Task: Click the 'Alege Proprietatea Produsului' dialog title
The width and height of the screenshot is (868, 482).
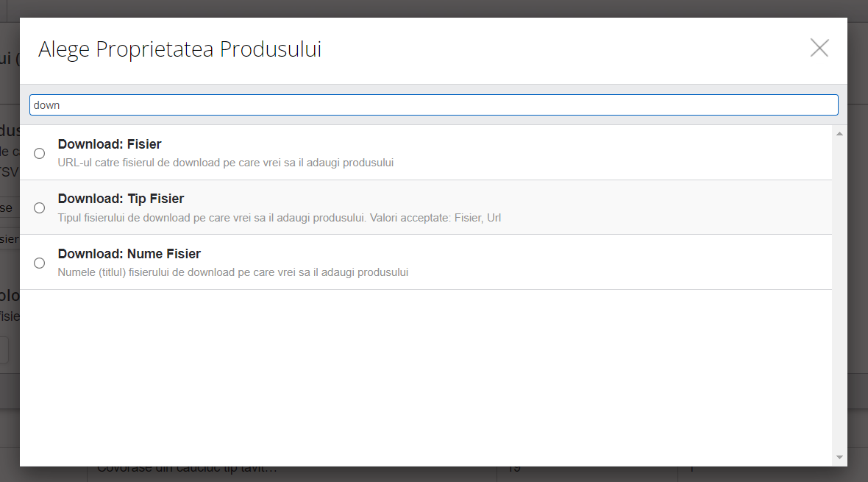Action: point(179,49)
